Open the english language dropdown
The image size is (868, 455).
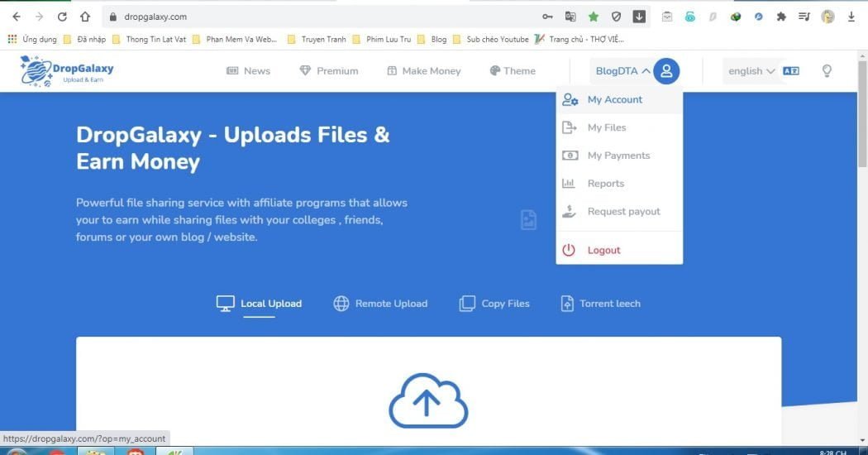click(751, 71)
